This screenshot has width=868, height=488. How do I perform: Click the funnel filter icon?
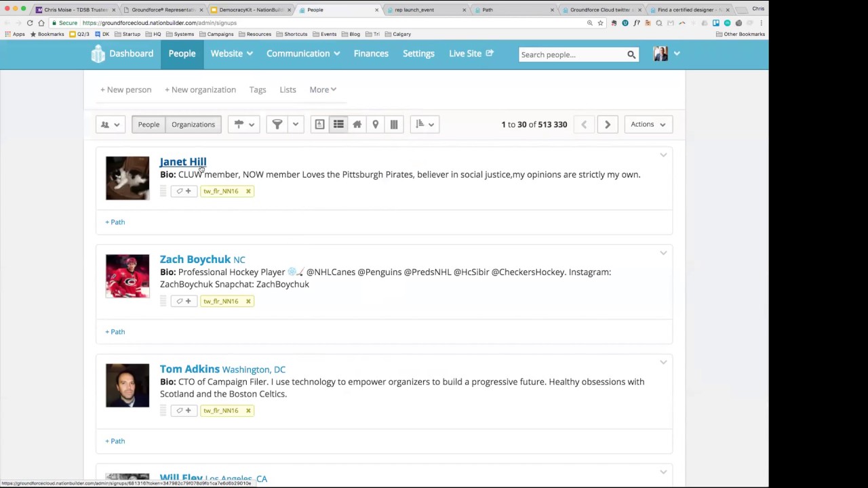[277, 124]
